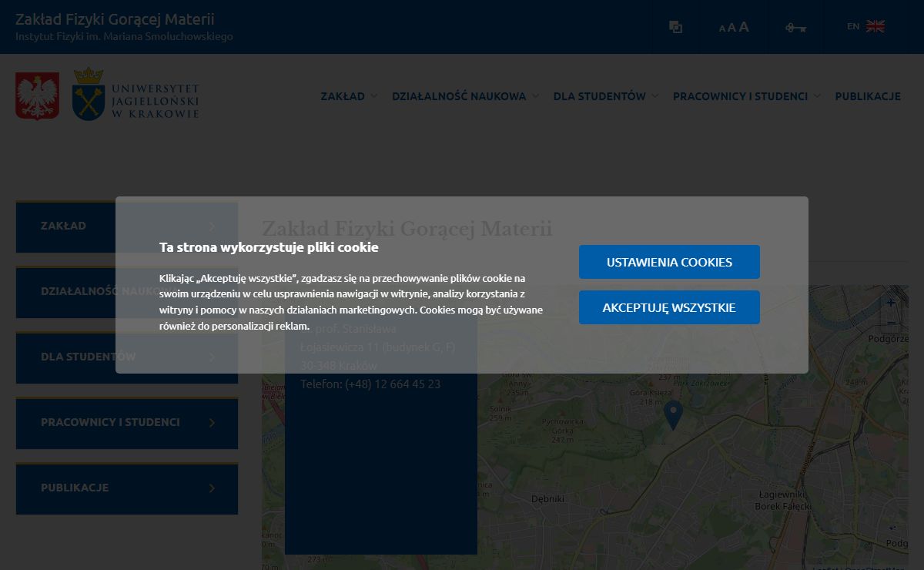Click the blue map location pin

pos(673,414)
